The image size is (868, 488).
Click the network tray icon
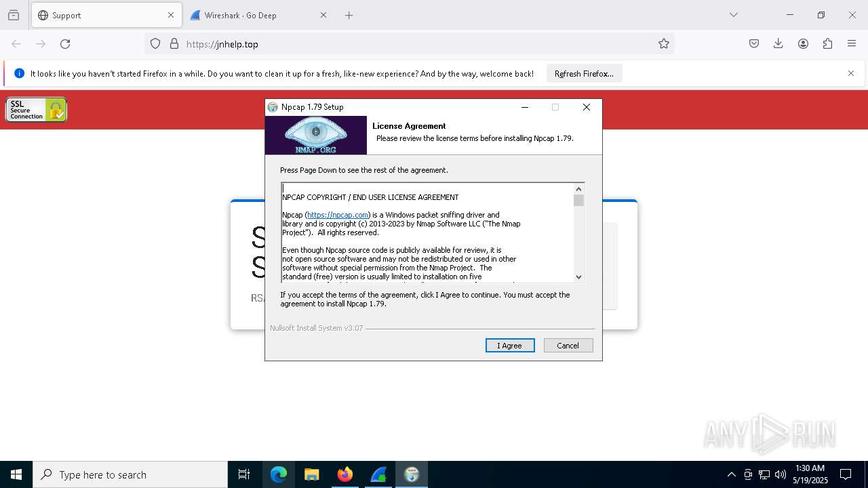[764, 474]
